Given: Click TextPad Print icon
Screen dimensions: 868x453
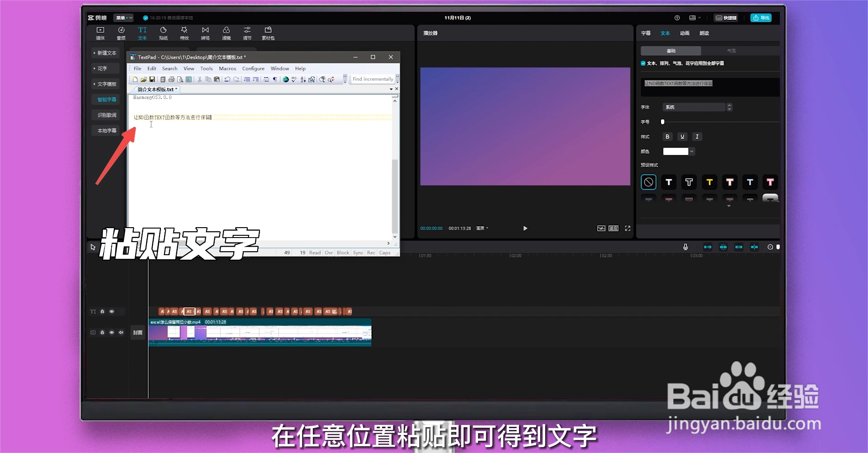Looking at the screenshot, I should click(x=171, y=79).
